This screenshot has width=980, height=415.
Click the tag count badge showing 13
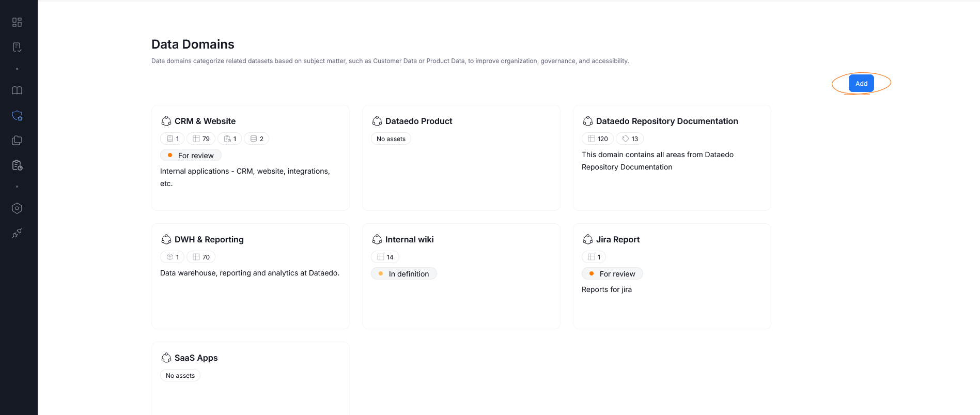point(630,139)
